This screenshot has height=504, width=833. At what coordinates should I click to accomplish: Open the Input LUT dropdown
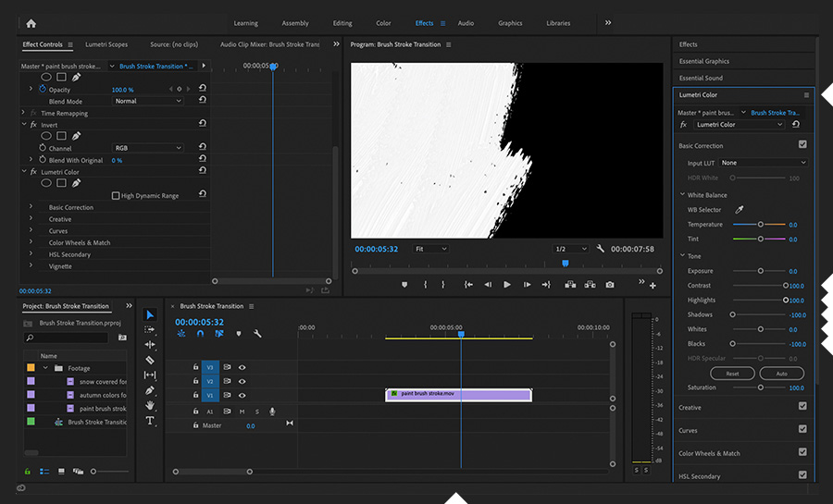click(764, 163)
